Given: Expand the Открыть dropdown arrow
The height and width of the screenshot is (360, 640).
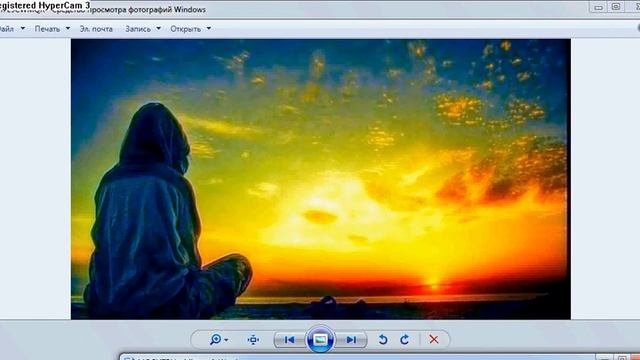Looking at the screenshot, I should (x=209, y=29).
